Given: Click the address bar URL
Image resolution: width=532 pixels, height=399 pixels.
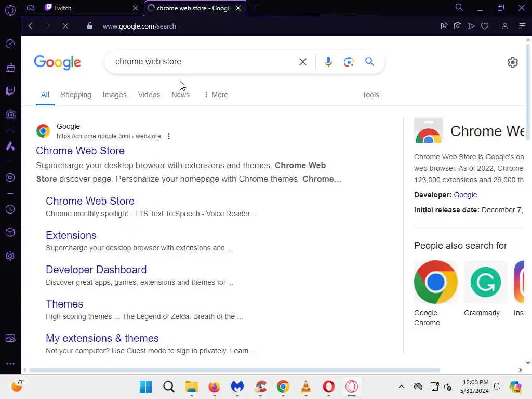Looking at the screenshot, I should click(x=139, y=26).
